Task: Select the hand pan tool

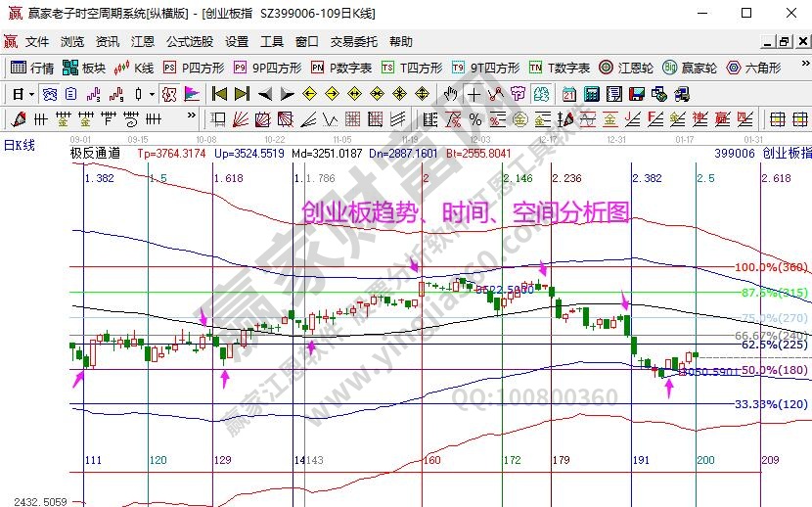Action: 450,94
